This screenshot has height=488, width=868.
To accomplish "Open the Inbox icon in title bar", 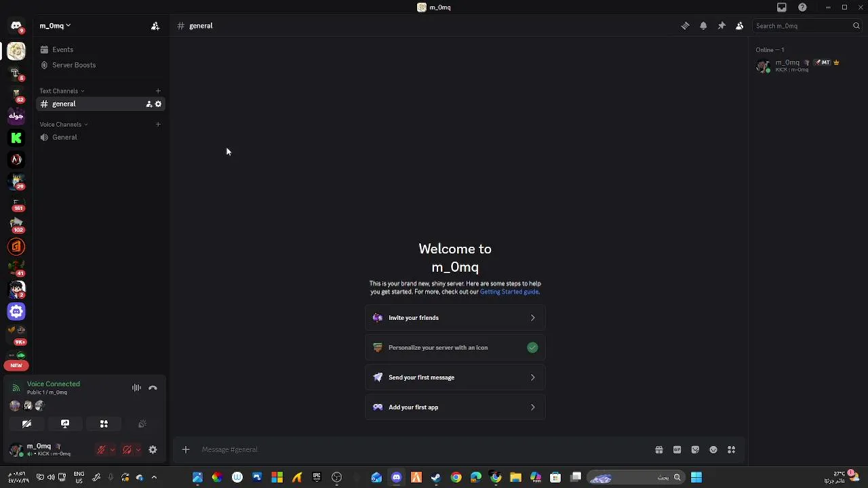I will point(782,7).
